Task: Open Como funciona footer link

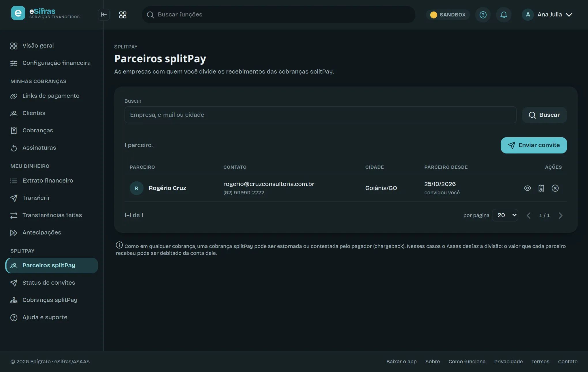Action: 467,362
